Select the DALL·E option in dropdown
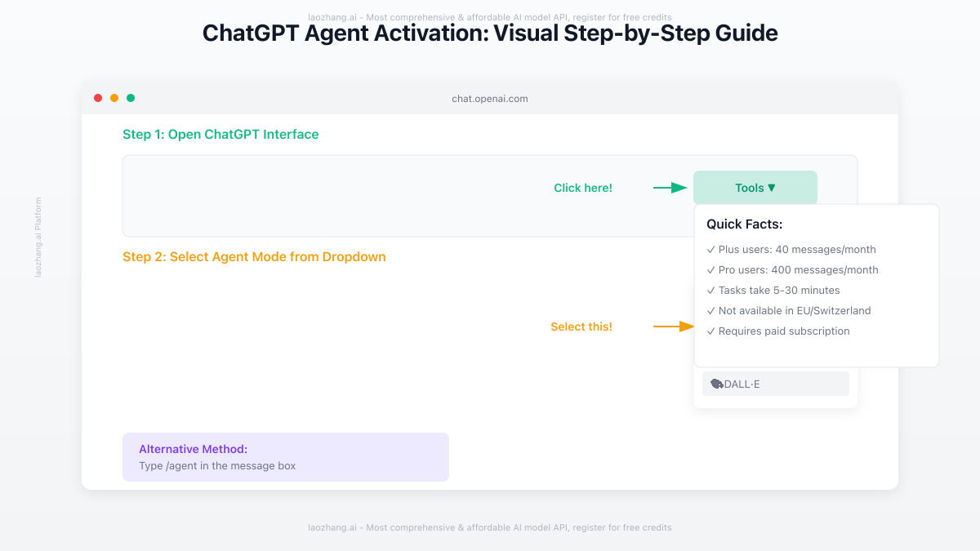Viewport: 980px width, 551px height. click(776, 384)
